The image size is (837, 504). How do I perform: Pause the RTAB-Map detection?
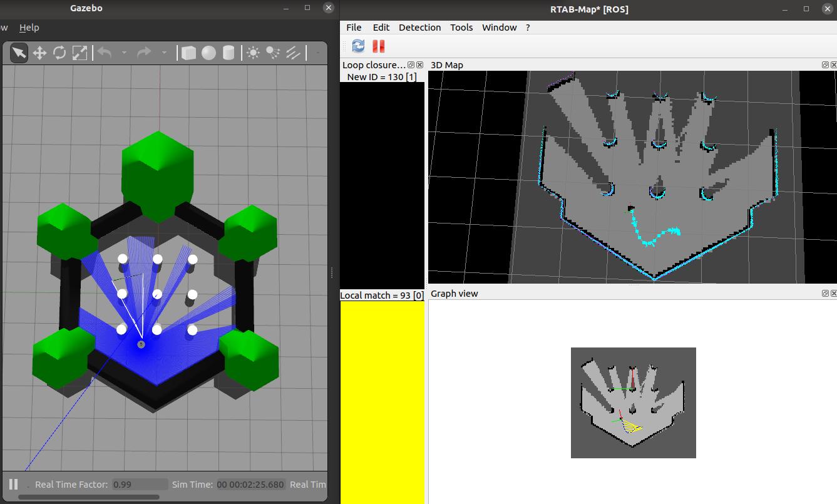coord(378,46)
